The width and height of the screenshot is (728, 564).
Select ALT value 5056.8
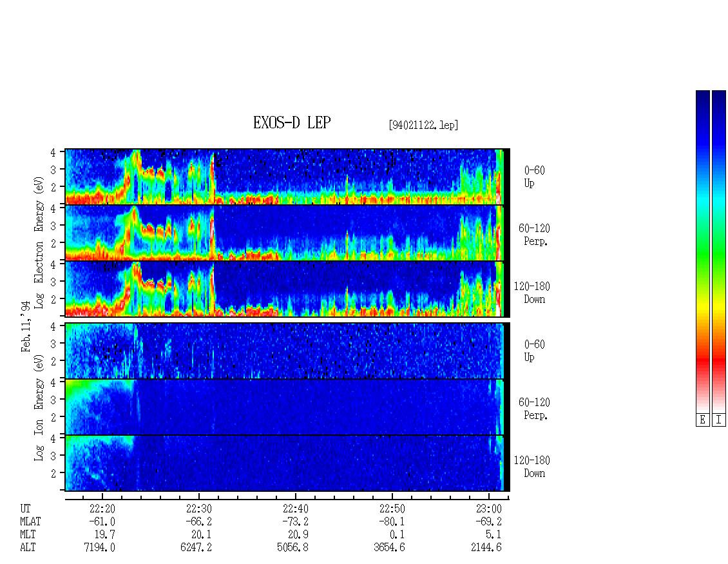292,548
